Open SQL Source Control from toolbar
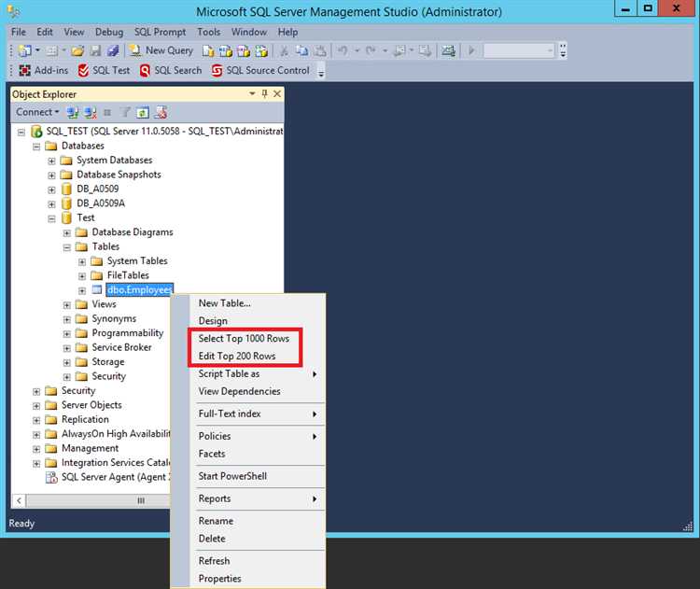 point(260,70)
